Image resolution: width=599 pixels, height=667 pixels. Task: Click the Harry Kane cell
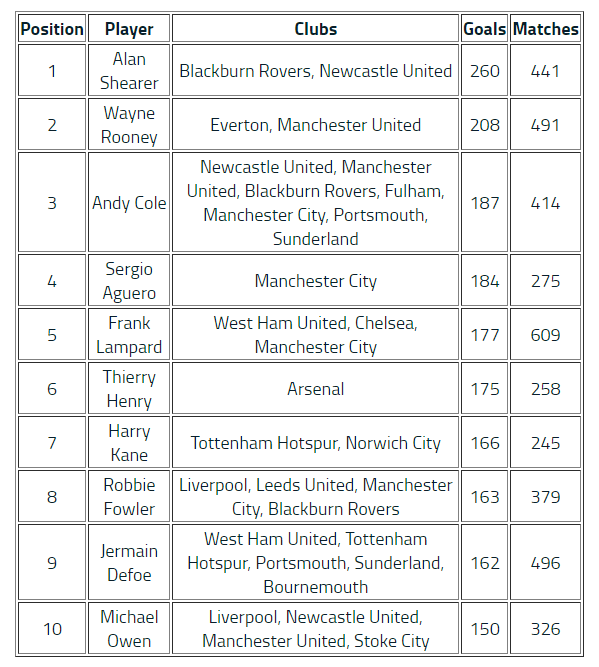[129, 442]
